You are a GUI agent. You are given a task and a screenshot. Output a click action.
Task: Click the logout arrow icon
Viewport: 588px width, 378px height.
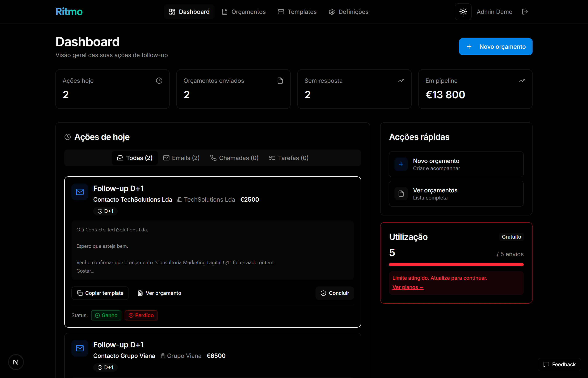click(525, 12)
